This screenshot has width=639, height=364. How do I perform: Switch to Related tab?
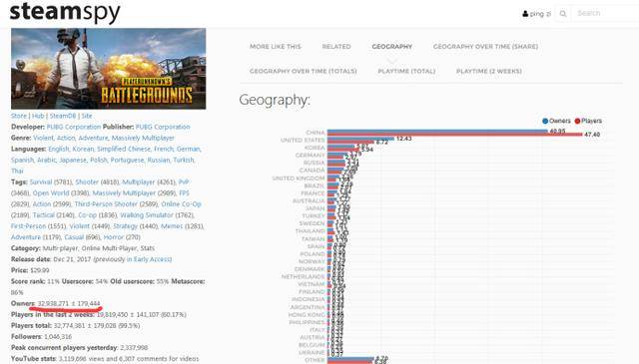click(336, 47)
